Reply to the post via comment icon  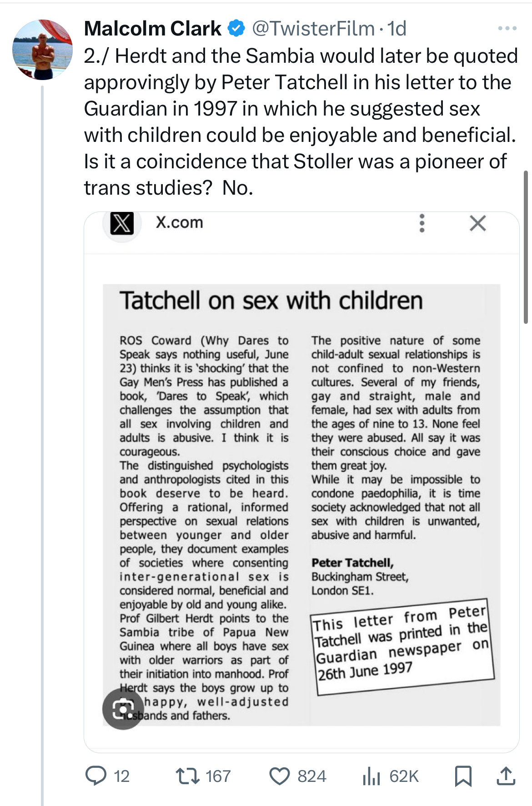[96, 776]
